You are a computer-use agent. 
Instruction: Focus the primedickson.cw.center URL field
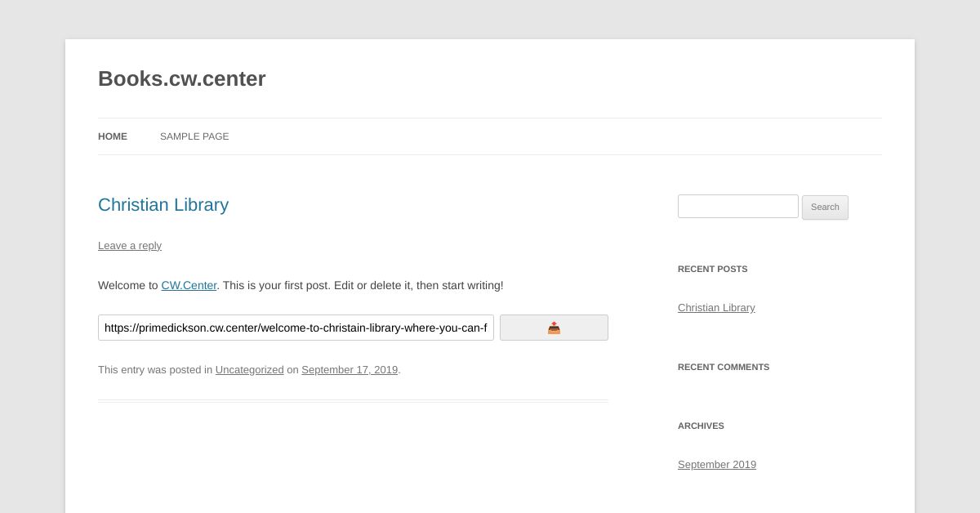click(296, 328)
